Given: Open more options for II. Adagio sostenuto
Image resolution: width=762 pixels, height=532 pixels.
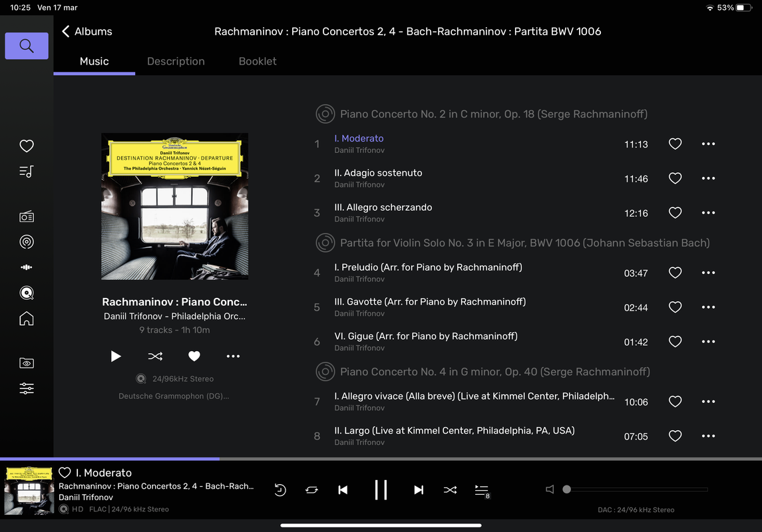Looking at the screenshot, I should (x=709, y=178).
